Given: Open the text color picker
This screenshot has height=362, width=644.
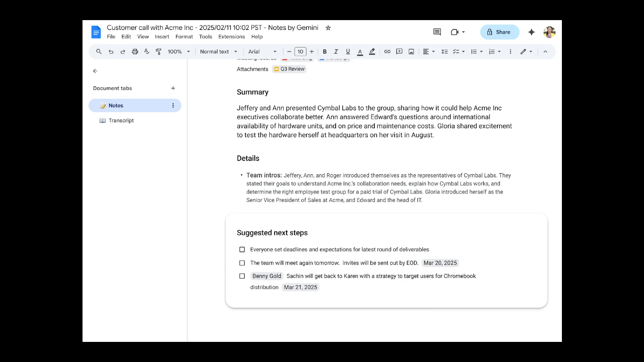Looking at the screenshot, I should click(360, 51).
